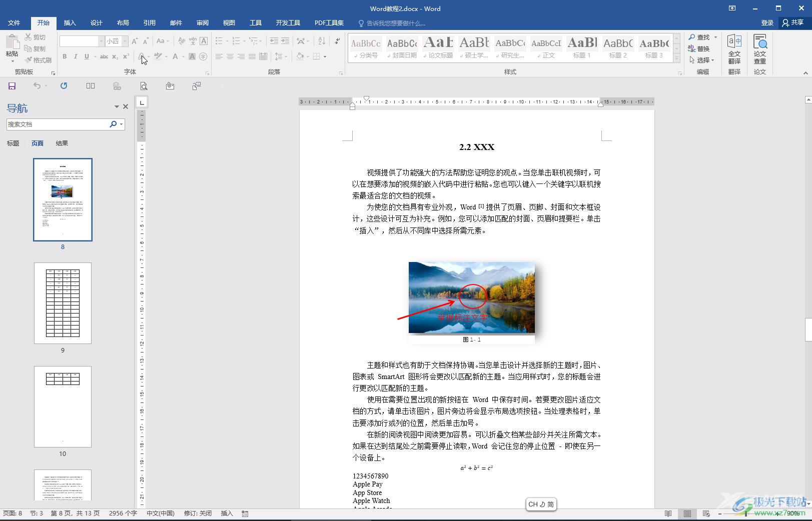Screen dimensions: 812x521
Task: Click the Paste (粘贴) icon
Action: tap(12, 42)
